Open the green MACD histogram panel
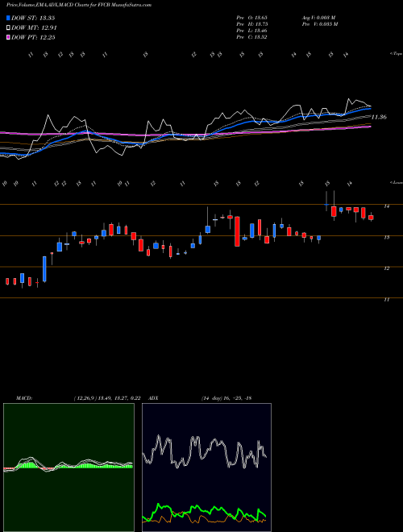The width and height of the screenshot is (403, 532). [69, 468]
